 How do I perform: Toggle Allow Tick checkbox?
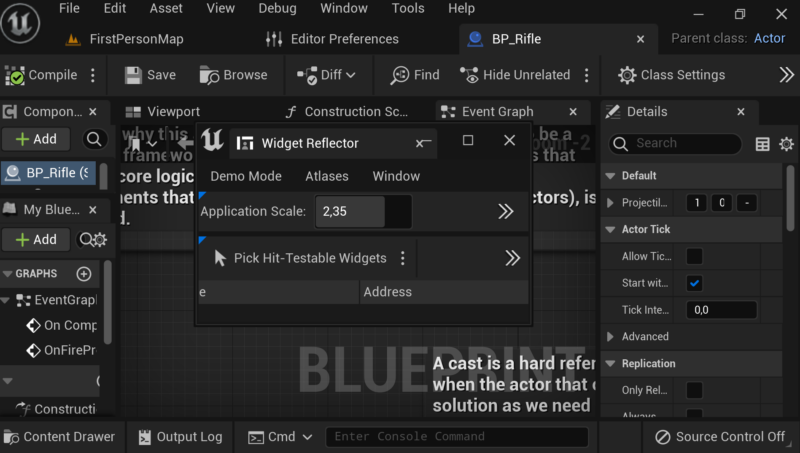click(x=694, y=257)
